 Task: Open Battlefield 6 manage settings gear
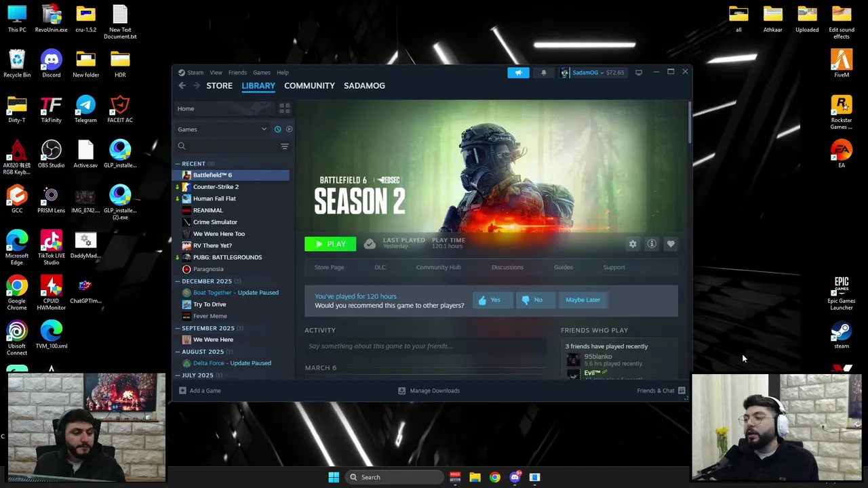pos(633,244)
